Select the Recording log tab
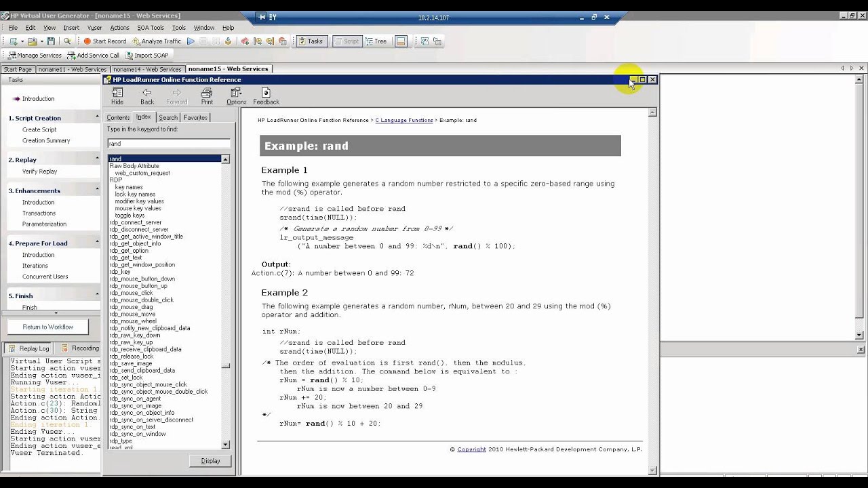The image size is (868, 488). pos(81,348)
